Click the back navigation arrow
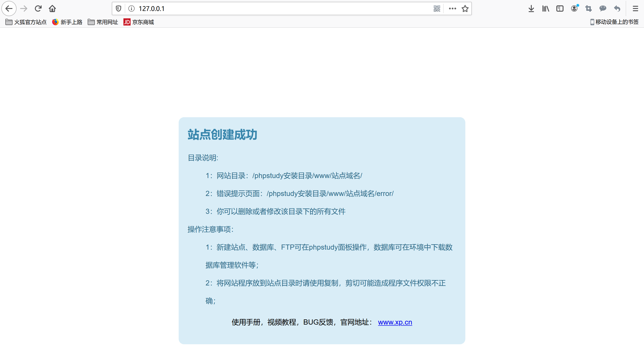 (9, 9)
